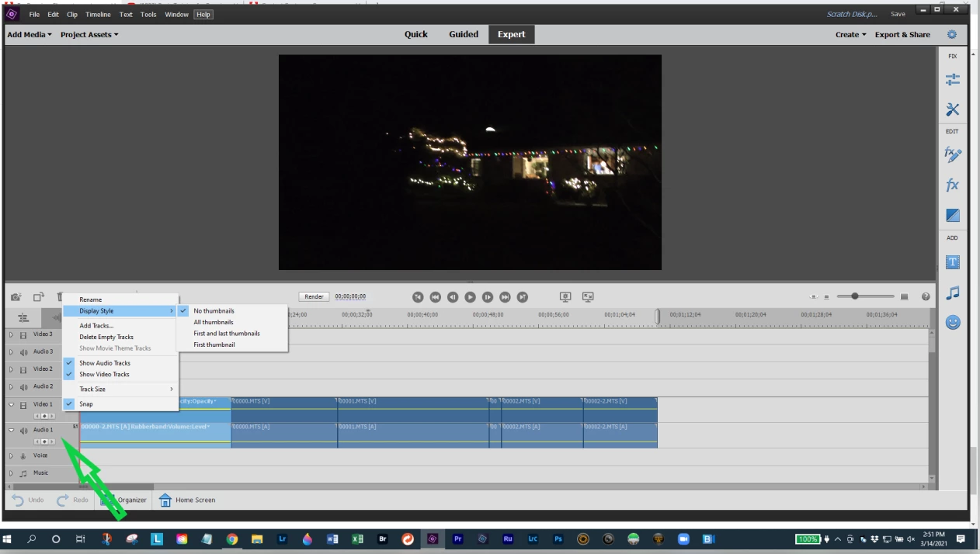Open Applied Effects fx pencil icon
This screenshot has width=980, height=554.
953,154
